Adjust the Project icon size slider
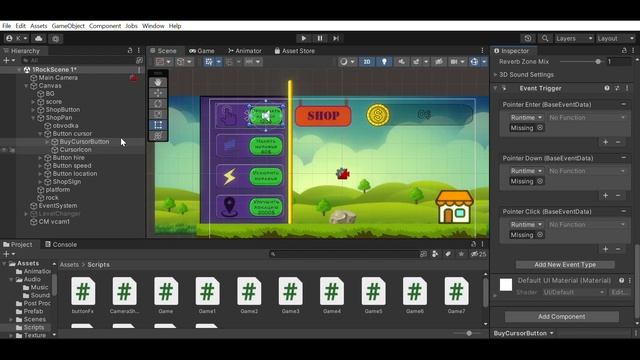This screenshot has height=360, width=640. click(469, 333)
